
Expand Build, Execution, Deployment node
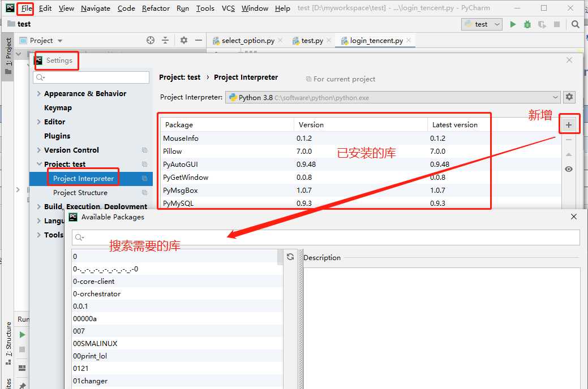(38, 206)
